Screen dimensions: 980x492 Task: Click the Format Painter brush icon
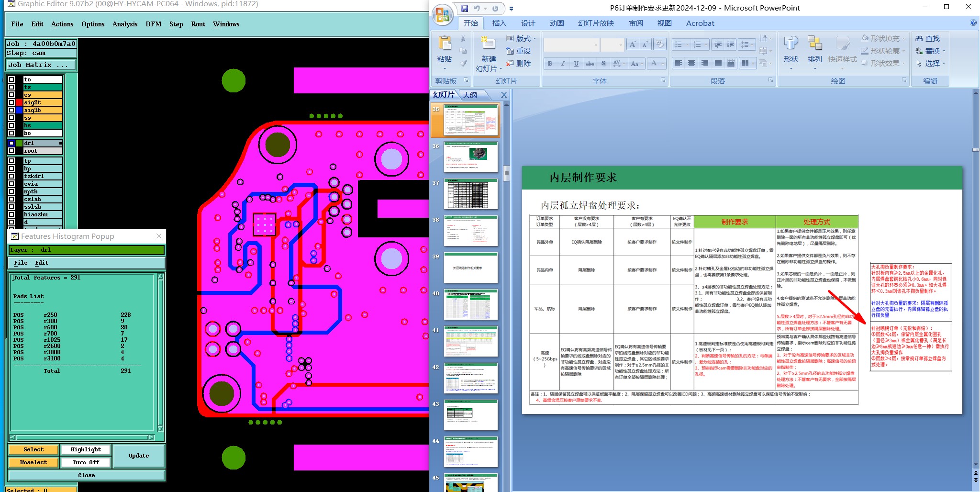click(463, 63)
